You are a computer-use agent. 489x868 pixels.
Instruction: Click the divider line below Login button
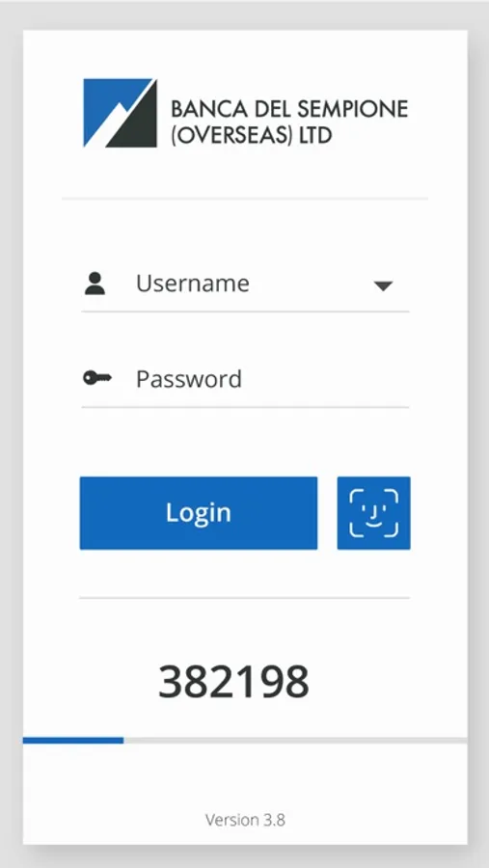245,598
